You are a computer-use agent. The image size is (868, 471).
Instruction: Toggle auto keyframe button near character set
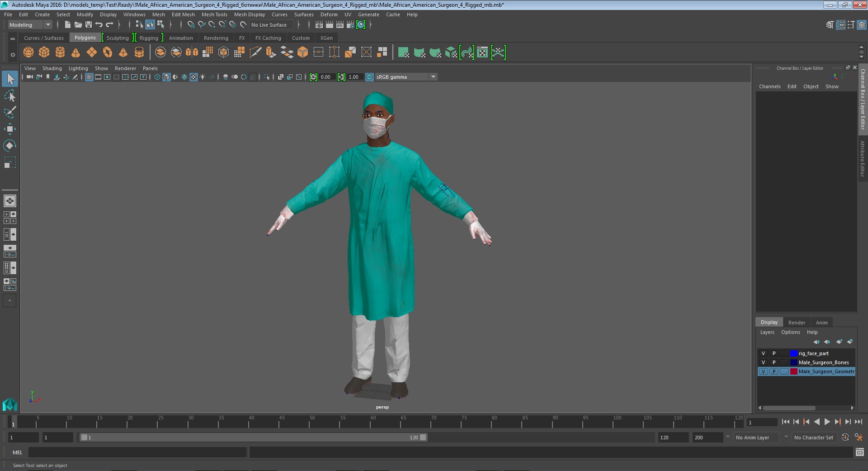(845, 438)
